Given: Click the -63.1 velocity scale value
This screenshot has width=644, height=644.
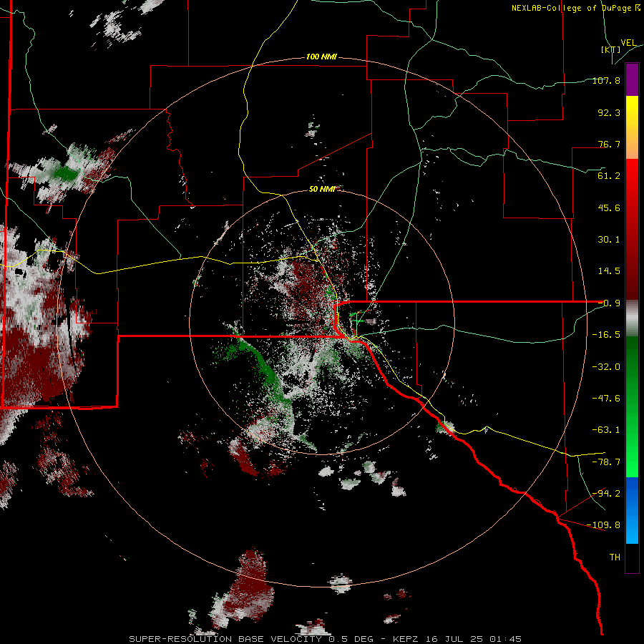Looking at the screenshot, I should point(606,429).
